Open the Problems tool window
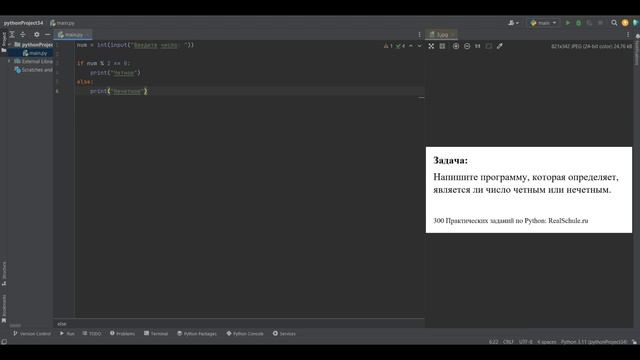 tap(122, 333)
